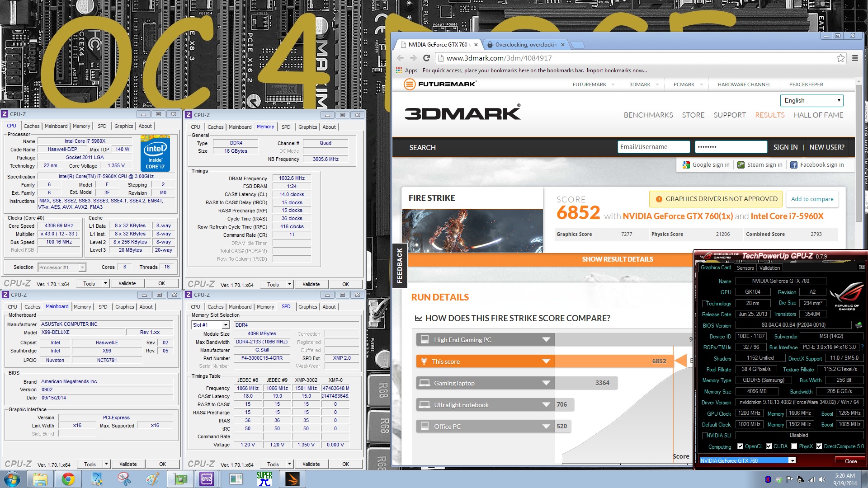Click the password input field
This screenshot has width=868, height=488.
(731, 147)
